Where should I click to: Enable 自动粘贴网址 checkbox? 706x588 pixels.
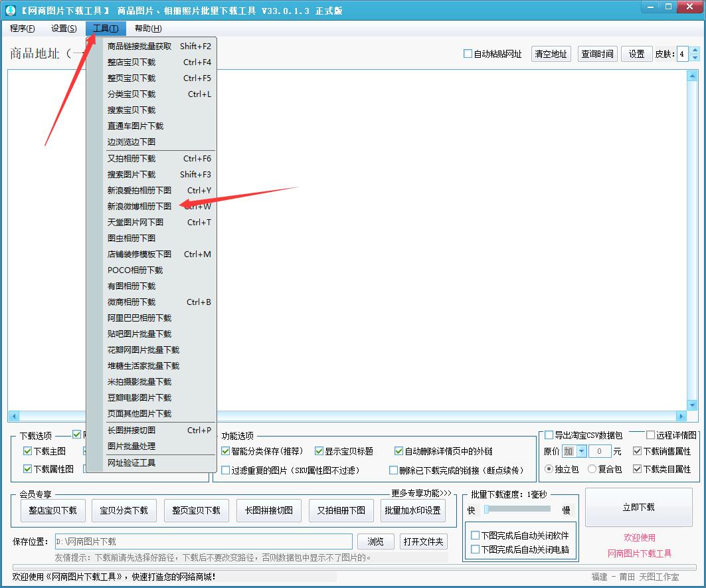click(468, 54)
